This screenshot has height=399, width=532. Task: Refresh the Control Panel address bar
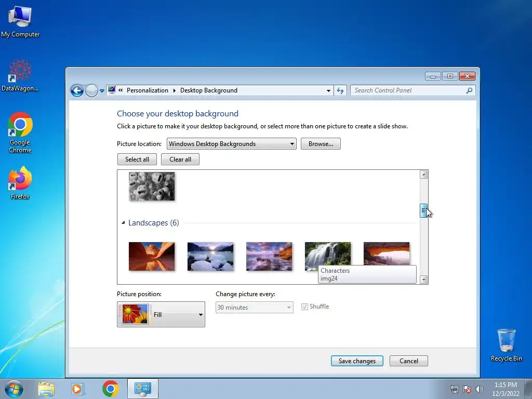(340, 90)
